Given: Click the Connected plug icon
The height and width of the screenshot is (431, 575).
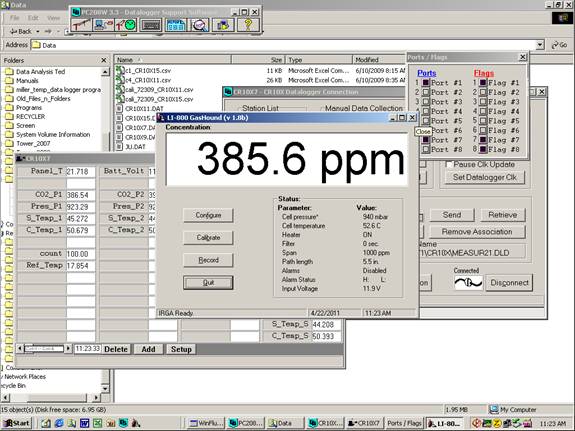Looking at the screenshot, I should click(468, 283).
